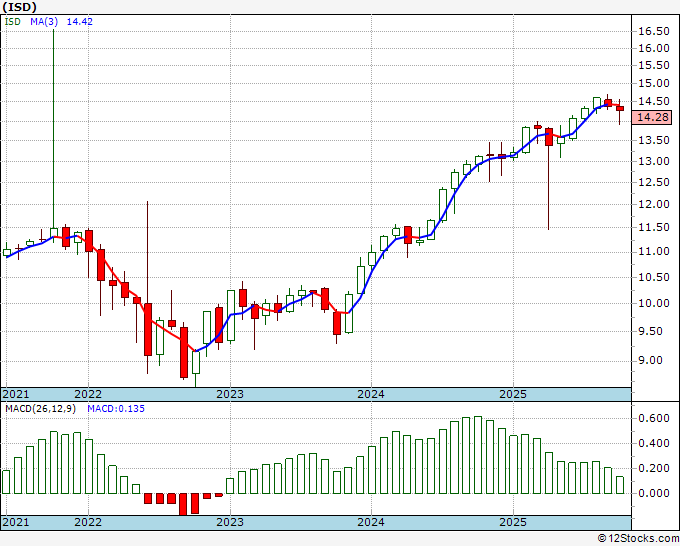
Task: Click 2023 on price chart time axis
Action: 230,394
